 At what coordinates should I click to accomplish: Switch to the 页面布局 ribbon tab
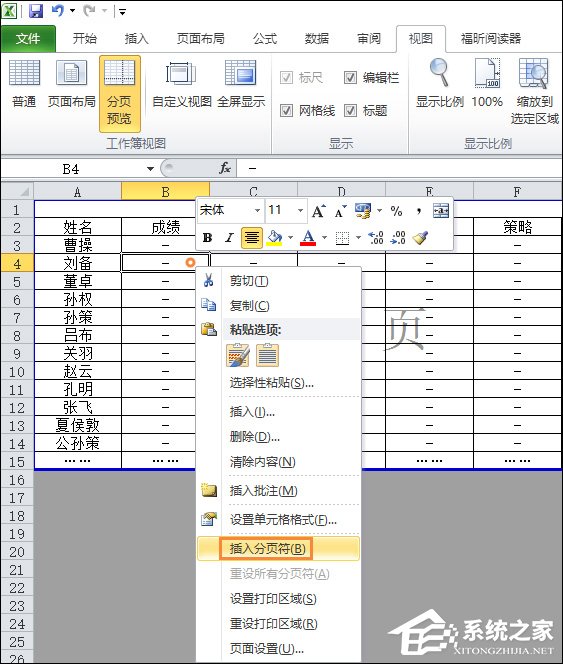(x=201, y=39)
